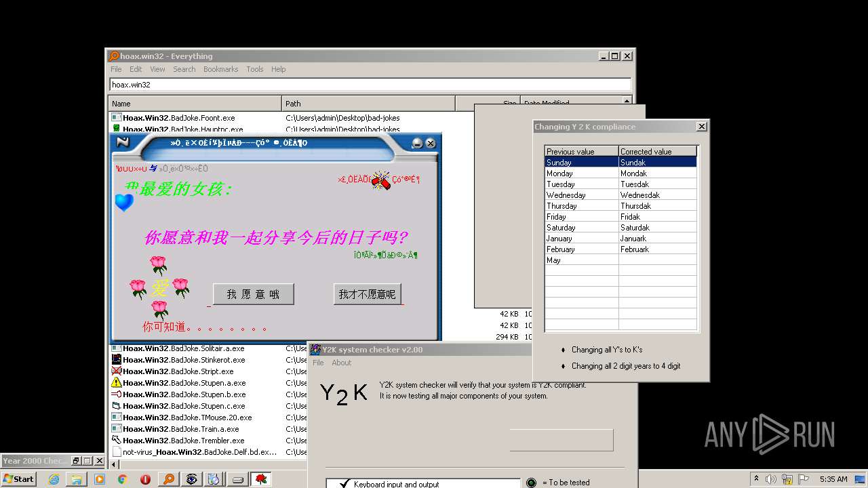This screenshot has width=868, height=488.
Task: Click the hoax.win32 search field
Action: [x=370, y=85]
